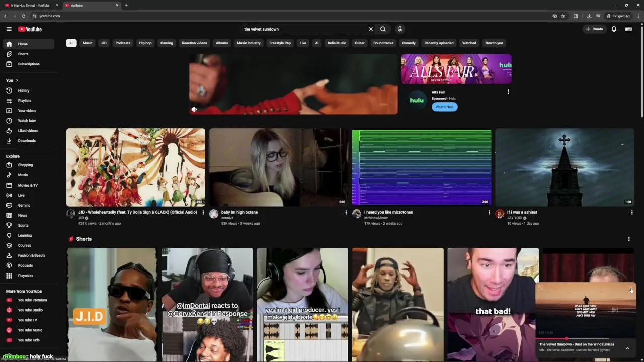Open Shorts shelf options menu

[629, 239]
